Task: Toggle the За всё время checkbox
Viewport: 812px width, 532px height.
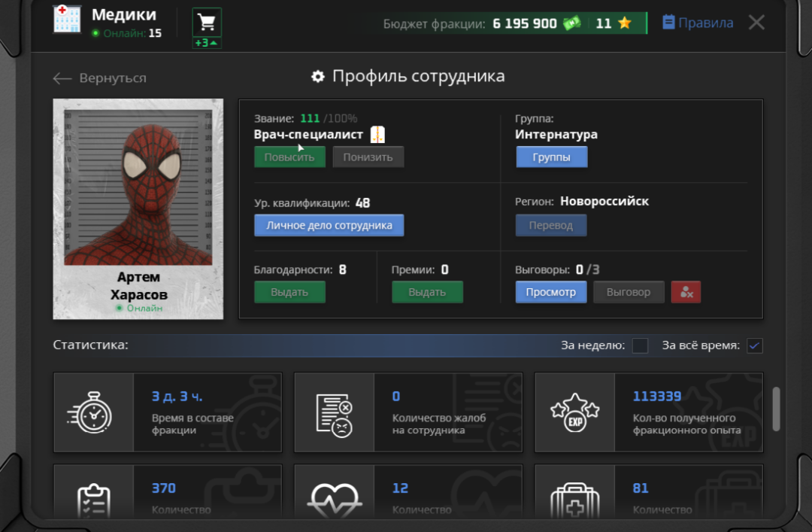Action: click(755, 345)
